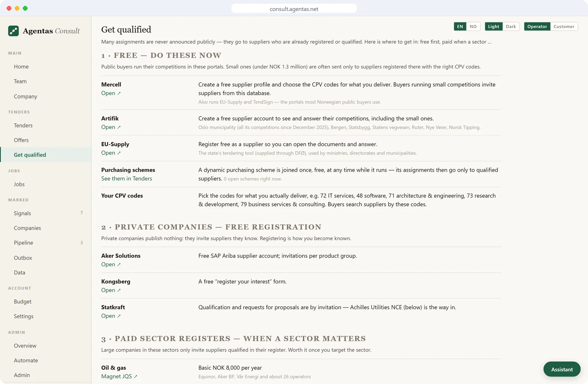Switch language to NO
This screenshot has width=588, height=384.
pyautogui.click(x=473, y=26)
